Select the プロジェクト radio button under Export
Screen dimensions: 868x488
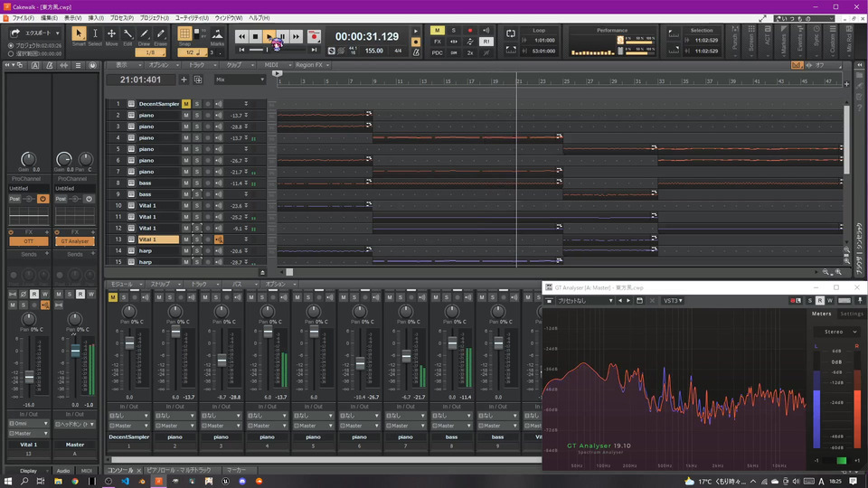(11, 45)
